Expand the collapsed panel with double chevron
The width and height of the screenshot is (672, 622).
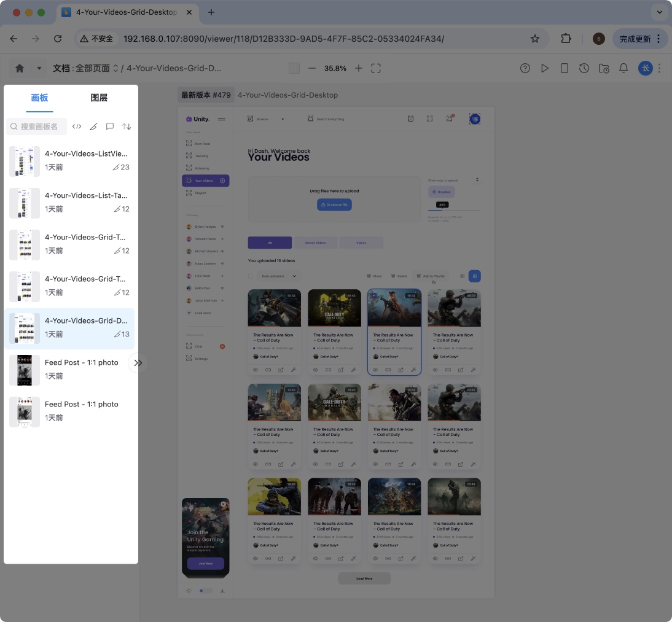tap(138, 363)
